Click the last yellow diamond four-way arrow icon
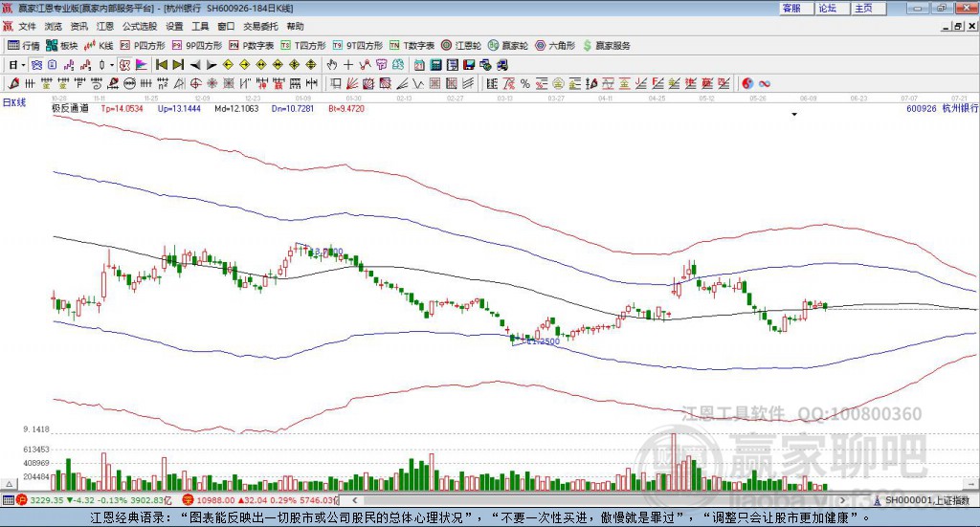The width and height of the screenshot is (980, 527). coord(311,65)
